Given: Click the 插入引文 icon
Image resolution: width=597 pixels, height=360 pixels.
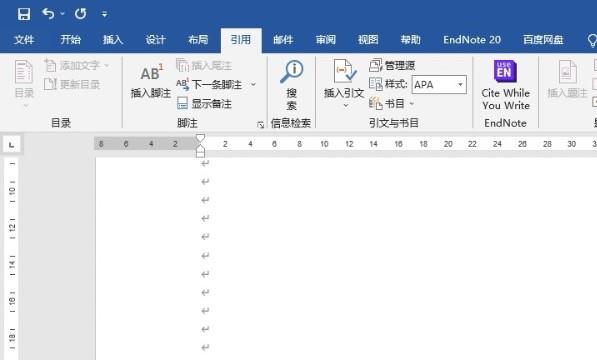Looking at the screenshot, I should tap(344, 71).
